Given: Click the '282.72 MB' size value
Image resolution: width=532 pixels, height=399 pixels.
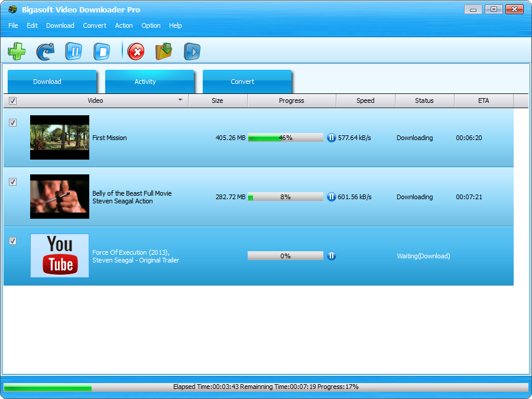Looking at the screenshot, I should (231, 197).
